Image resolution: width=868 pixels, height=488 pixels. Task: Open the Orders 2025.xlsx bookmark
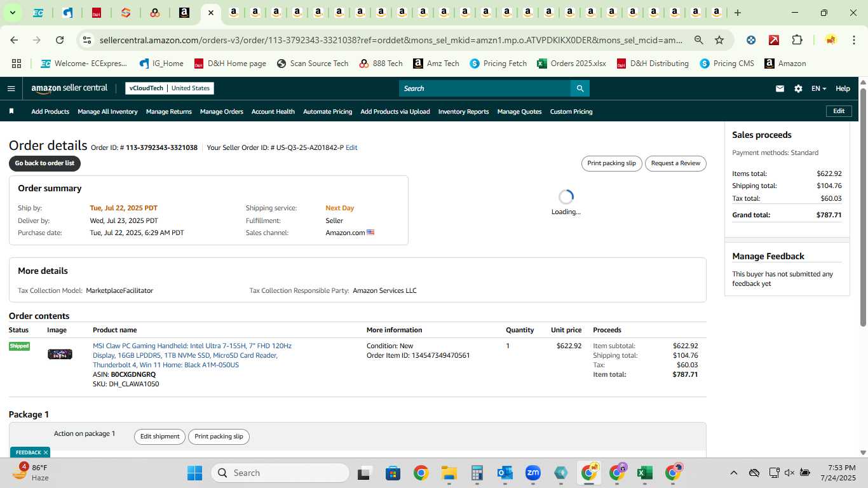coord(571,64)
